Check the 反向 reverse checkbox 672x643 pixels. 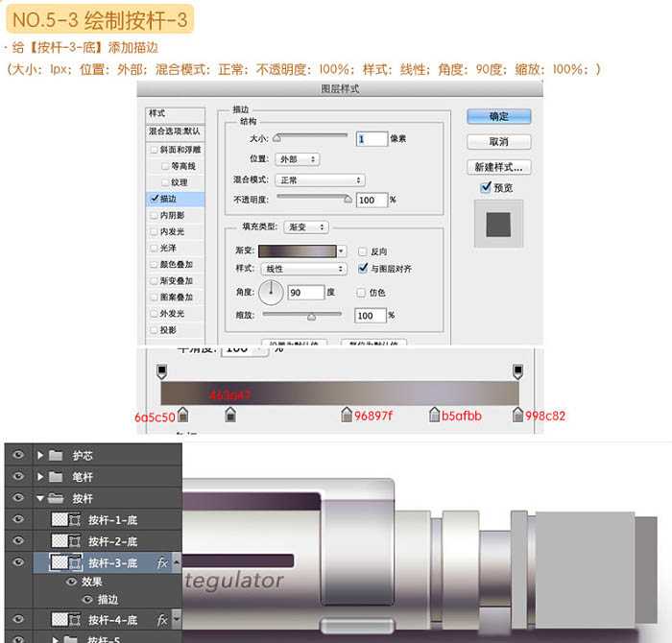(362, 251)
